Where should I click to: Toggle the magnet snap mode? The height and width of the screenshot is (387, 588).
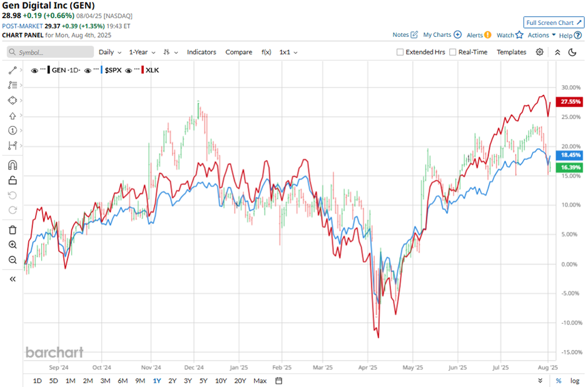click(13, 165)
